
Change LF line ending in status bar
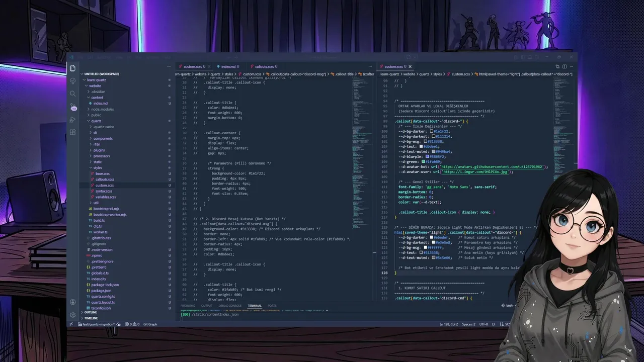point(494,324)
